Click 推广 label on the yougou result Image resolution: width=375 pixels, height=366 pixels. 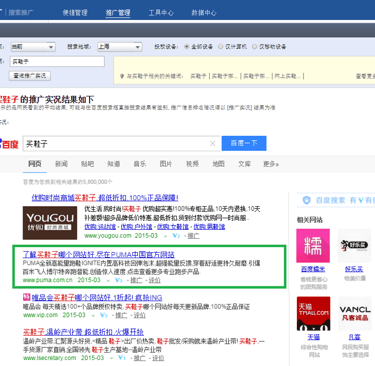pos(193,236)
